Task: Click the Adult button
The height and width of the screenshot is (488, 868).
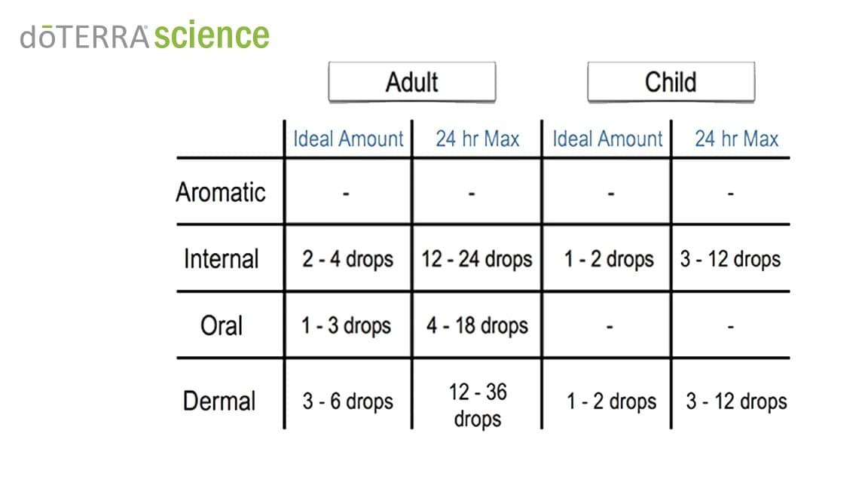Action: click(411, 82)
